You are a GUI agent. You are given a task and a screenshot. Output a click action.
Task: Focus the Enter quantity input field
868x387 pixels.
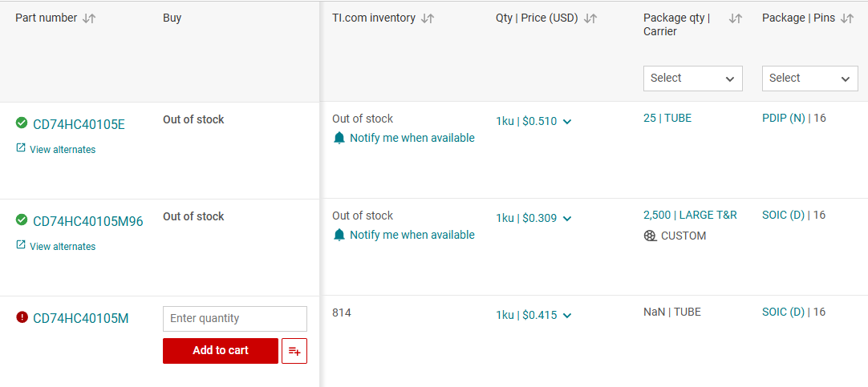[x=235, y=318]
